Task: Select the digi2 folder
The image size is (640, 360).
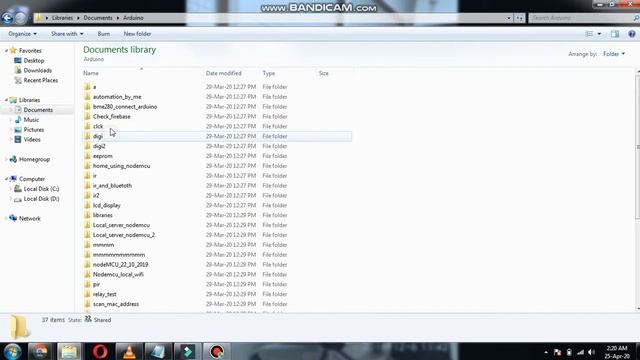Action: (x=99, y=146)
